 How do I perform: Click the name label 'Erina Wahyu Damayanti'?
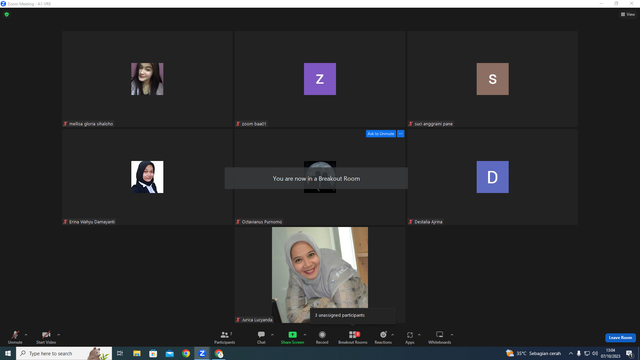coord(92,222)
